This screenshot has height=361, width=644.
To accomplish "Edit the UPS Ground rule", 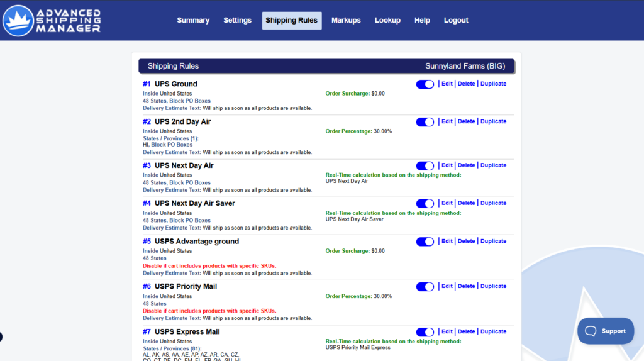I will 447,84.
